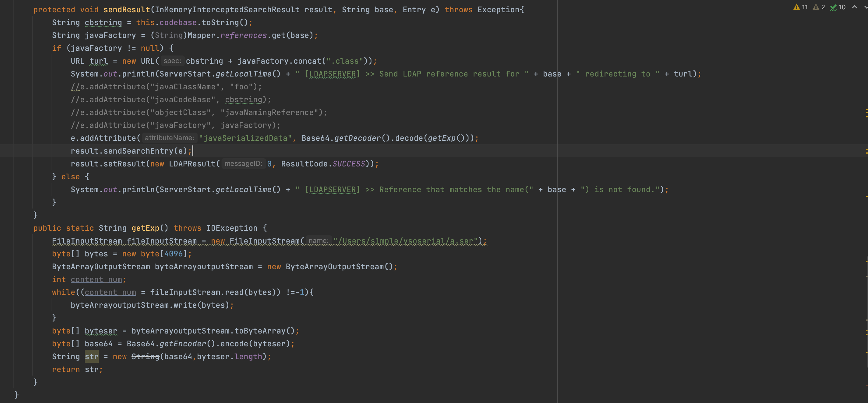Click the commented "foo" attribute value
Screen dimensions: 868x403
241,87
